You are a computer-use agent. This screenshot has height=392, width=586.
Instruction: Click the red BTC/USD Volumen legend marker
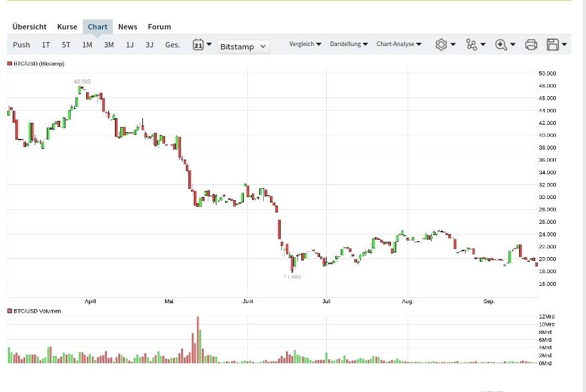[10, 311]
